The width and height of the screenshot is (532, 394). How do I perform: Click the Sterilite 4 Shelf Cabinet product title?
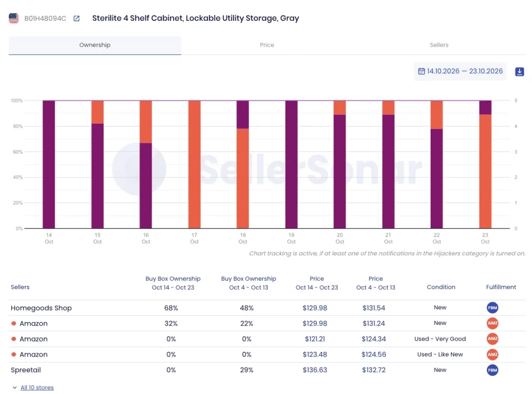(x=195, y=18)
